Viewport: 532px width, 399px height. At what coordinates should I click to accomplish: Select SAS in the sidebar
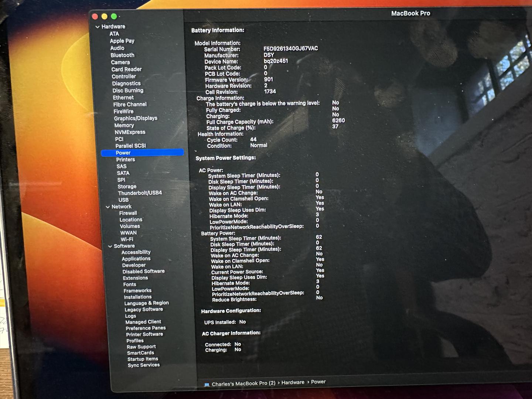click(122, 167)
